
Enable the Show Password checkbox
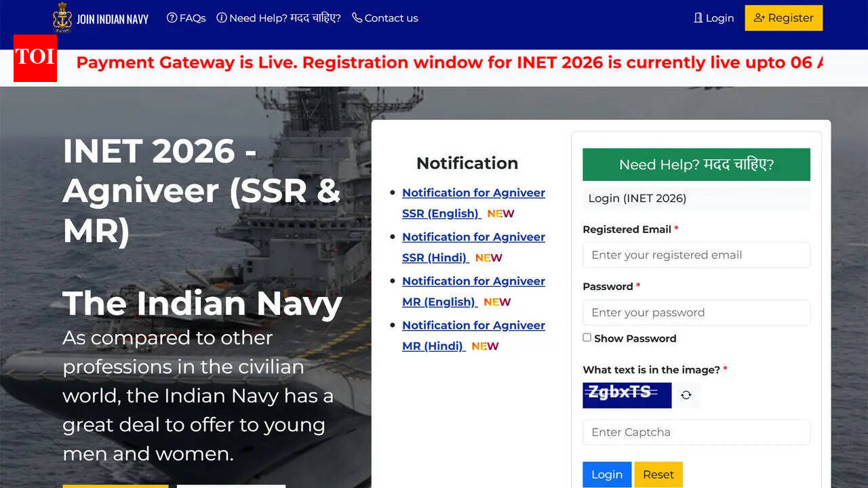pyautogui.click(x=587, y=338)
